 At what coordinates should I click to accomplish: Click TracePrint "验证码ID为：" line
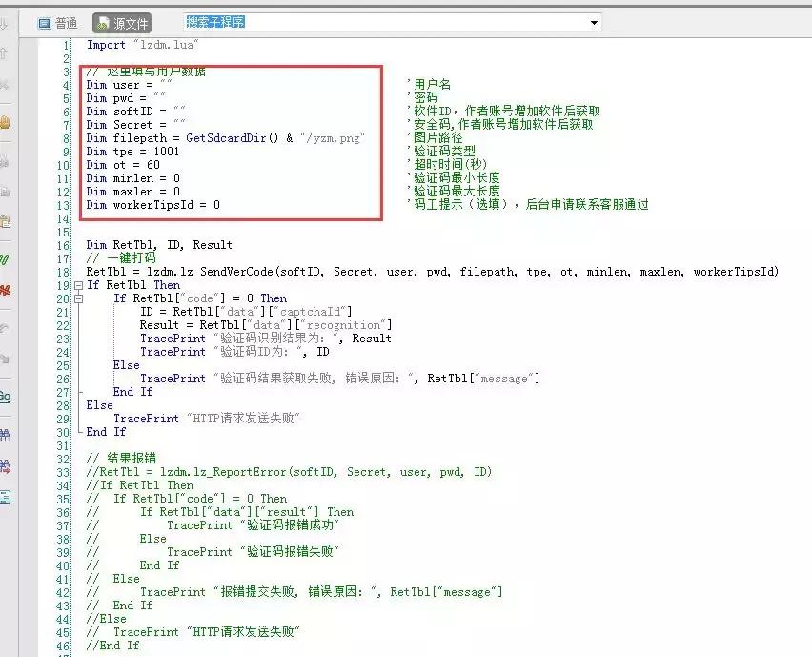point(234,352)
